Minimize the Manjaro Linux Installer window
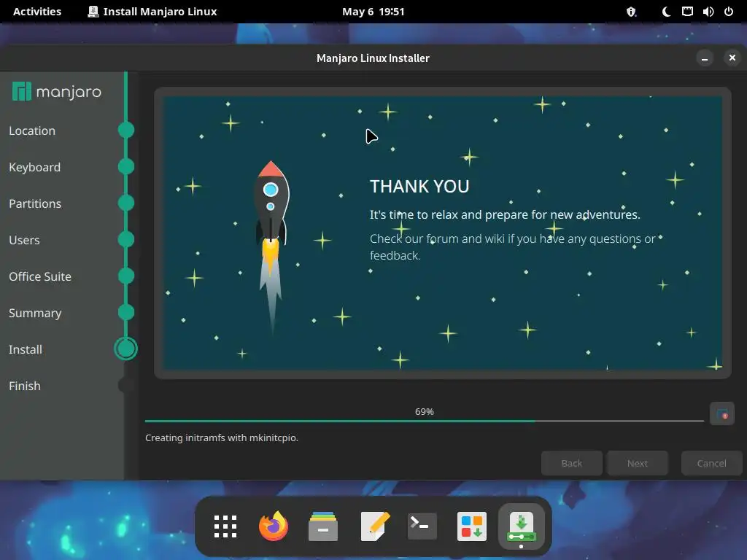This screenshot has height=560, width=747. click(x=705, y=58)
